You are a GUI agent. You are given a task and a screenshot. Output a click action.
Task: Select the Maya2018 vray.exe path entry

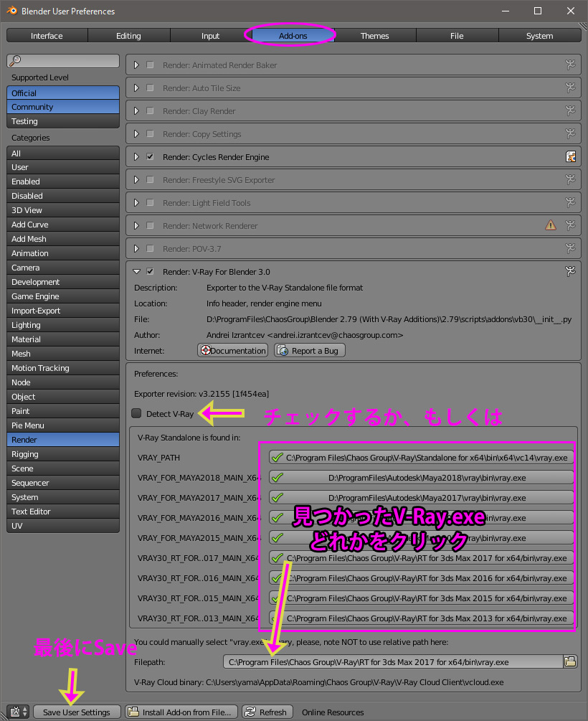pos(422,477)
